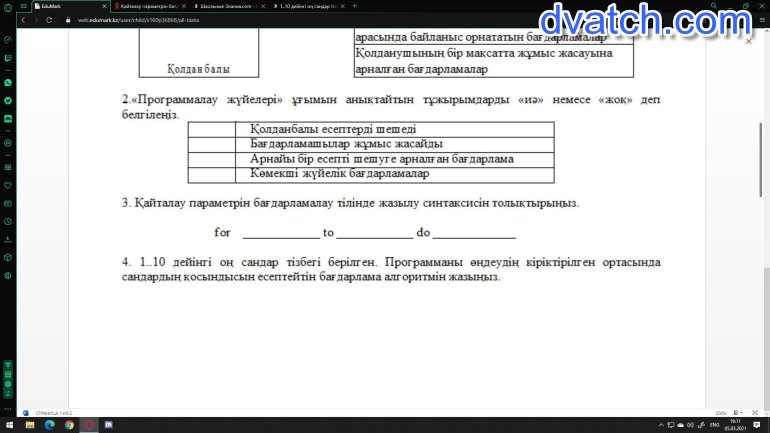
Task: Open Discord in the sidebar
Action: coord(8,119)
